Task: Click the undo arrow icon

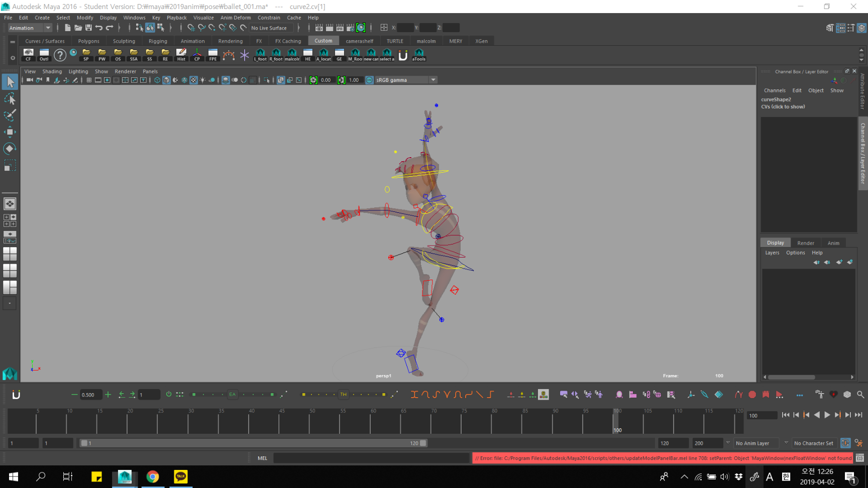Action: (x=99, y=28)
